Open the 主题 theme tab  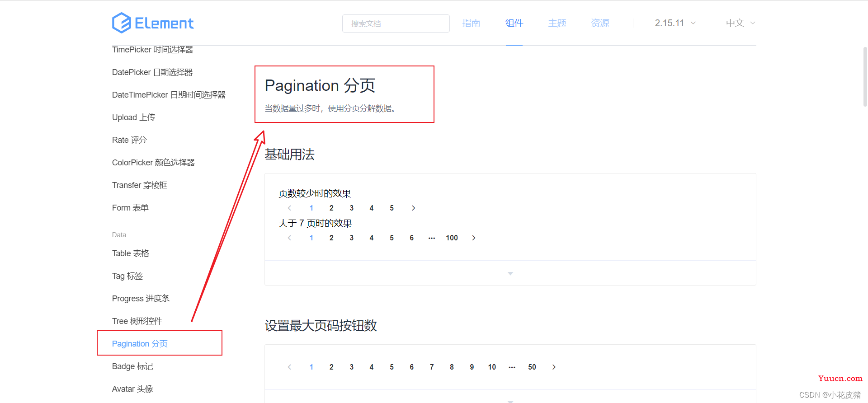tap(557, 23)
